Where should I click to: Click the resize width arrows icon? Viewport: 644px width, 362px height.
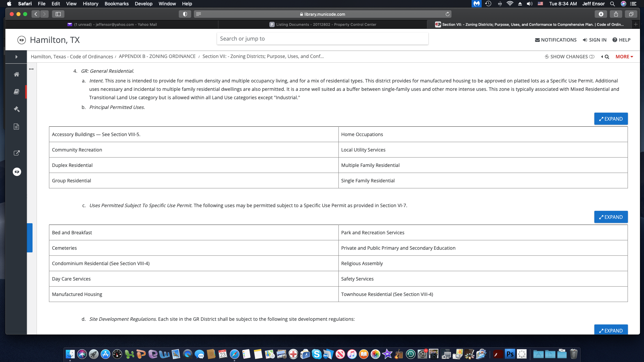pyautogui.click(x=31, y=69)
